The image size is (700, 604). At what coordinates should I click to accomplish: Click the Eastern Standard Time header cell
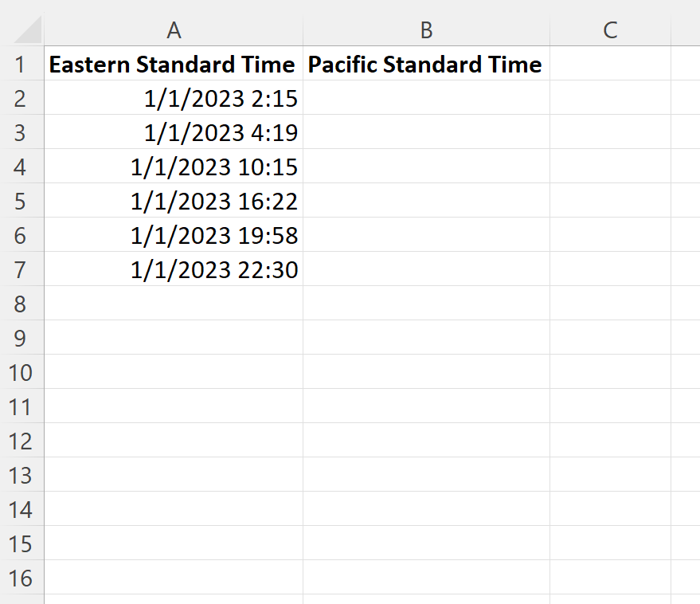(x=174, y=65)
